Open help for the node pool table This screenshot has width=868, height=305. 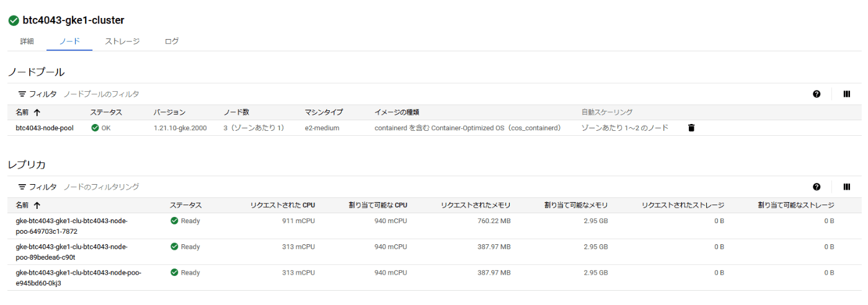click(x=817, y=94)
